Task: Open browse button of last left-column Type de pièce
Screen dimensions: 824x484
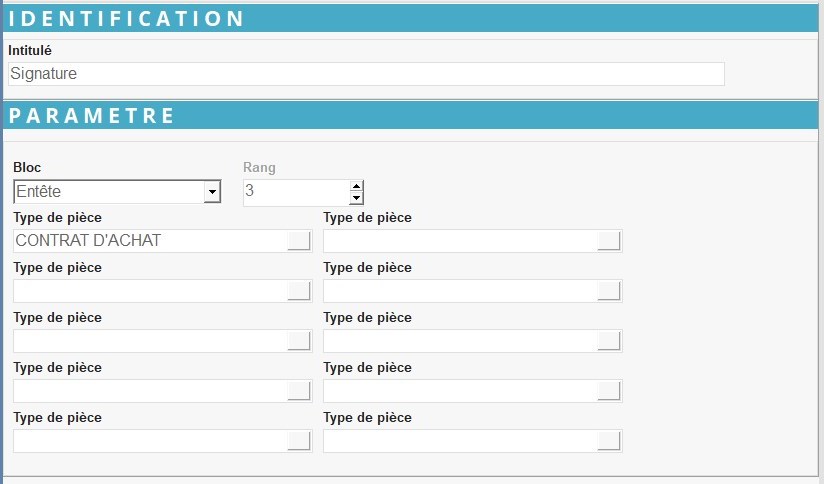Action: (x=299, y=441)
